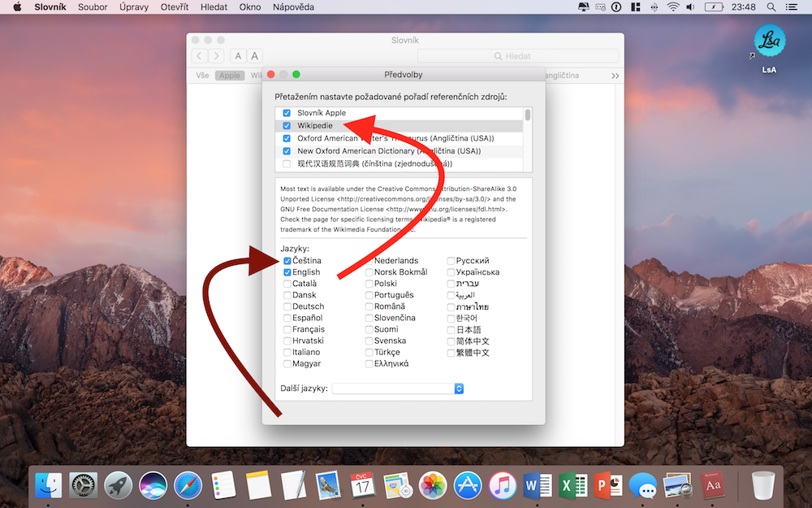Image resolution: width=812 pixels, height=508 pixels.
Task: Tick the Italiano language checkbox
Action: pos(287,352)
